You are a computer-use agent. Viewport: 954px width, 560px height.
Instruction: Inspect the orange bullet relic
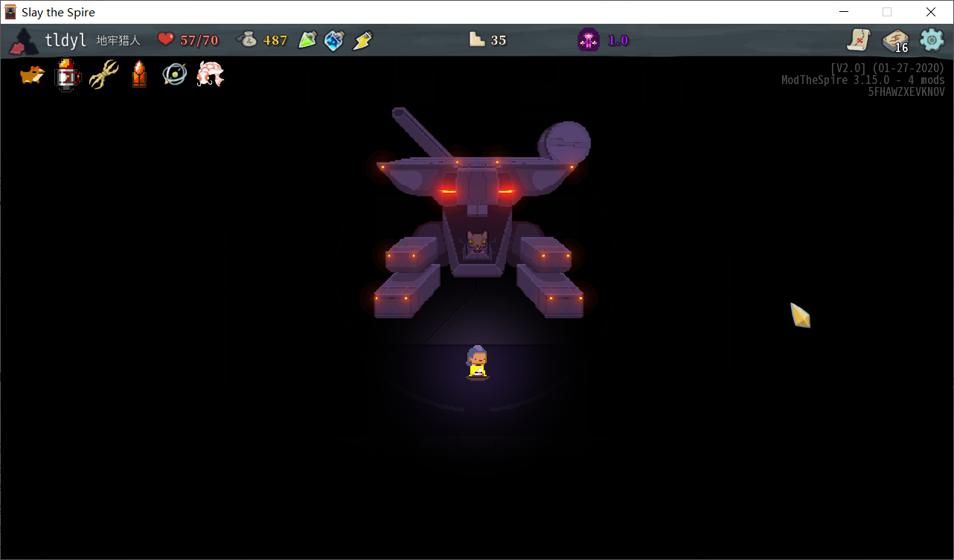click(x=138, y=74)
